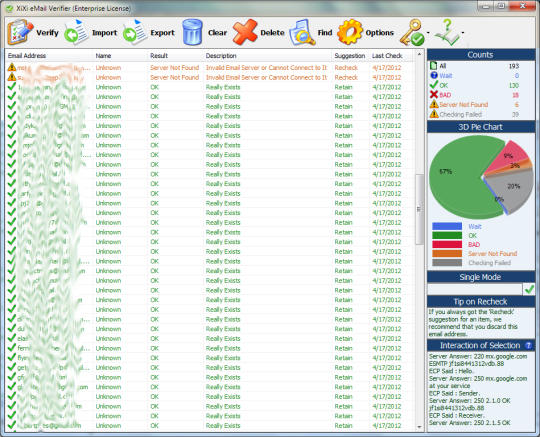
Task: Click first row description Invalid Email Server
Action: pyautogui.click(x=266, y=68)
